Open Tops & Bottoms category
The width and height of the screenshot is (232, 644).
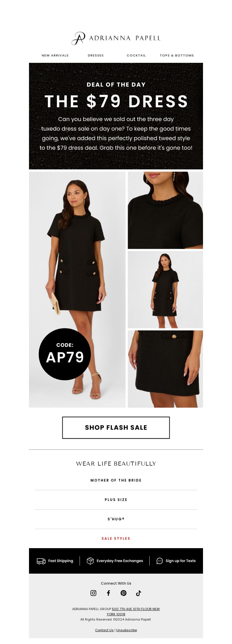(x=177, y=55)
